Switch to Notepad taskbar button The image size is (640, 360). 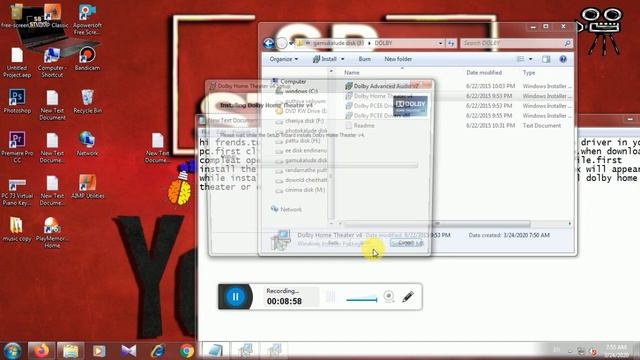click(x=216, y=351)
